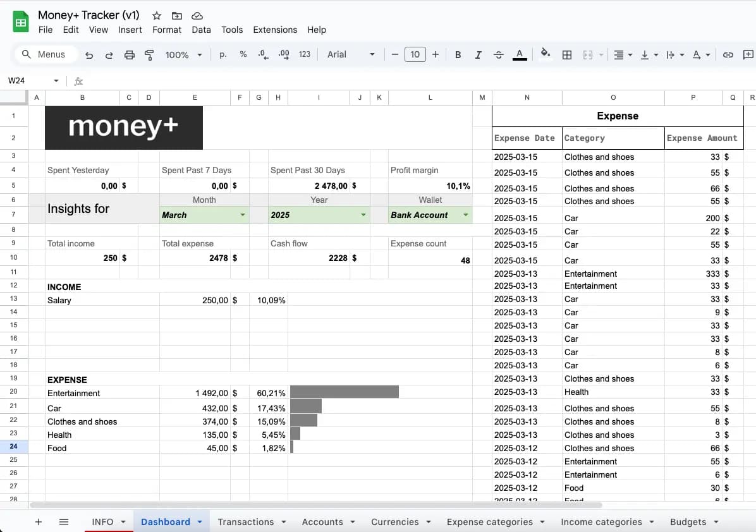Select column L header
This screenshot has height=532, width=756.
pos(430,97)
